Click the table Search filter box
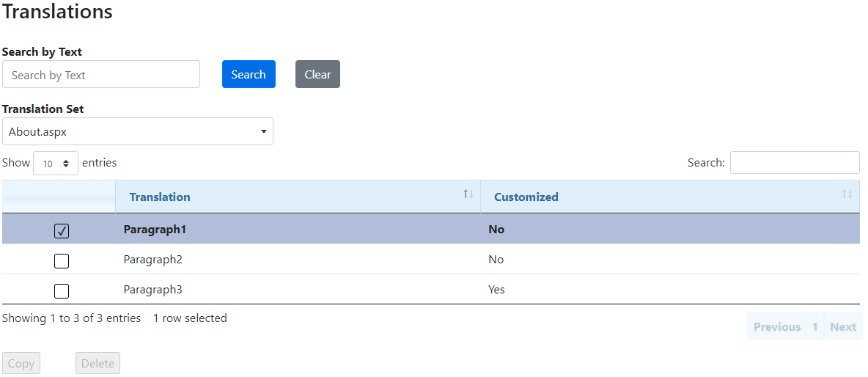This screenshot has height=377, width=868. pos(795,163)
